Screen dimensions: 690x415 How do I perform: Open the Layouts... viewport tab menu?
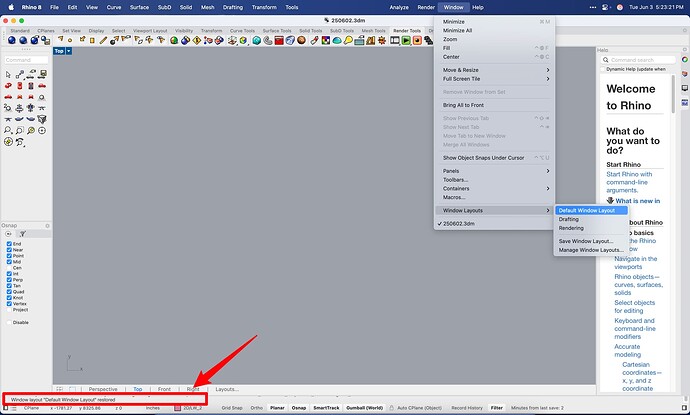(x=227, y=389)
